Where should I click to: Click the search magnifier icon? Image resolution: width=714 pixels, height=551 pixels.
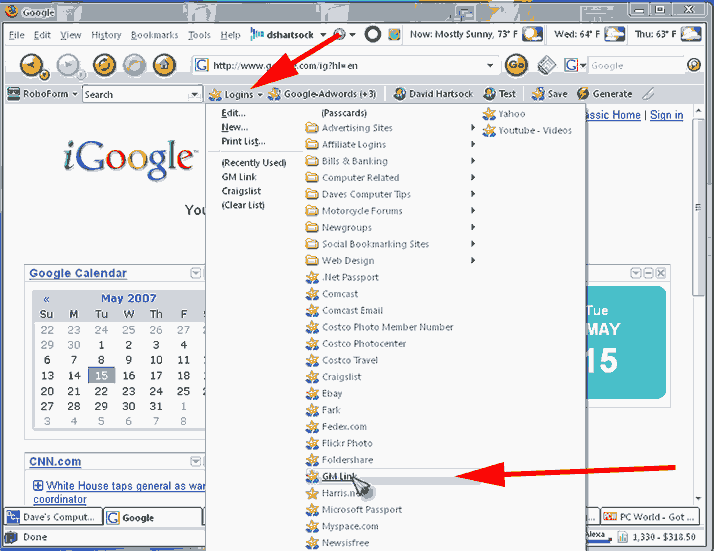[693, 66]
